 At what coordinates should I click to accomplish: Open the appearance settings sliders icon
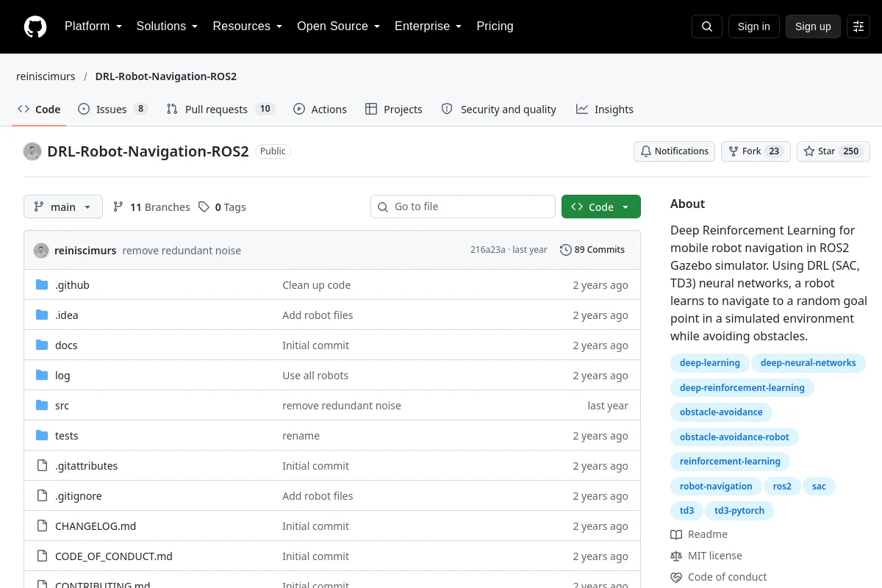[858, 26]
